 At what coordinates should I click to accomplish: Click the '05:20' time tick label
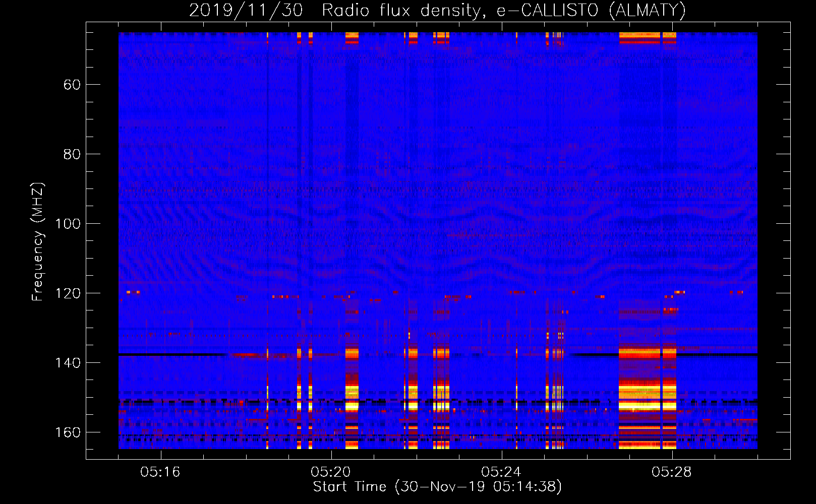click(331, 472)
